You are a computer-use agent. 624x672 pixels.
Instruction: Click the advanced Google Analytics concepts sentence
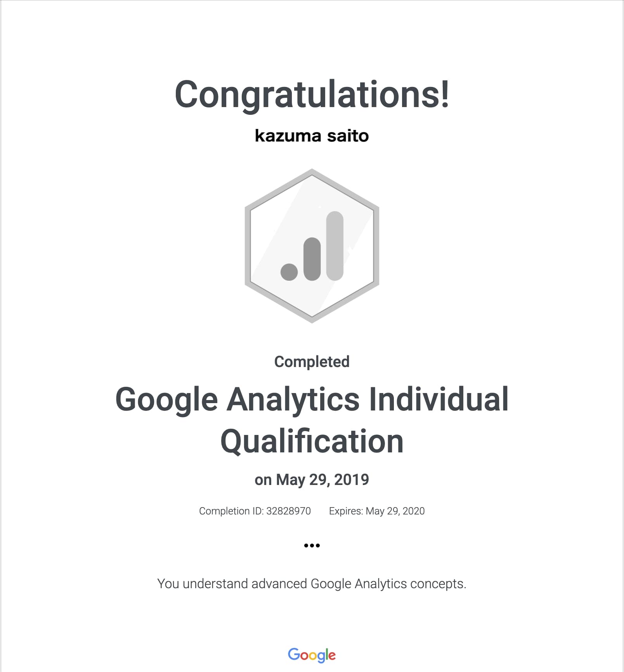pyautogui.click(x=312, y=584)
